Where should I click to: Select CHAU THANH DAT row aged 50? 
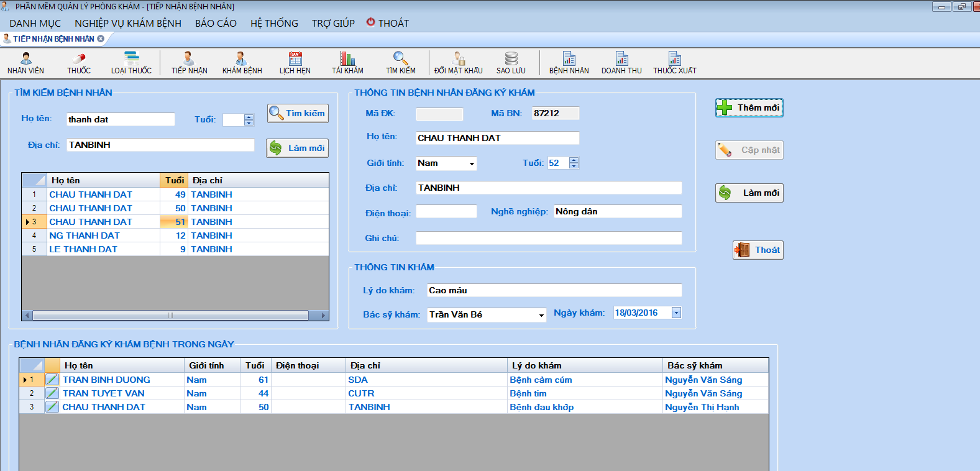[x=175, y=208]
